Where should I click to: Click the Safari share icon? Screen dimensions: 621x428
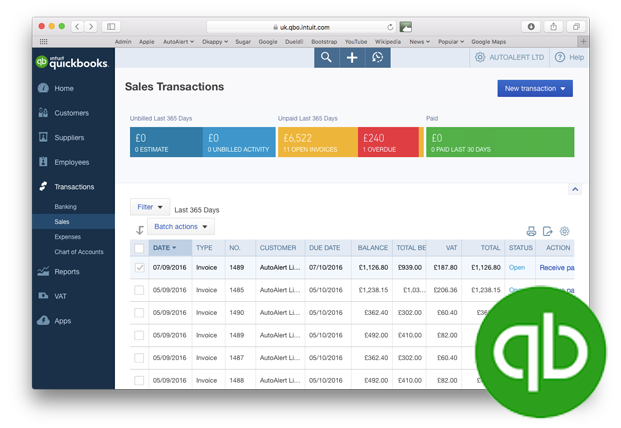point(553,27)
